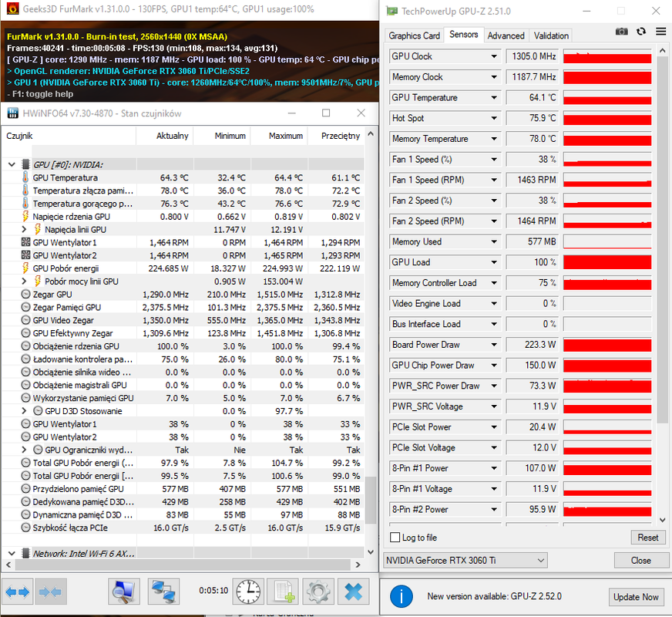Click the Aktualny column header

pyautogui.click(x=165, y=136)
